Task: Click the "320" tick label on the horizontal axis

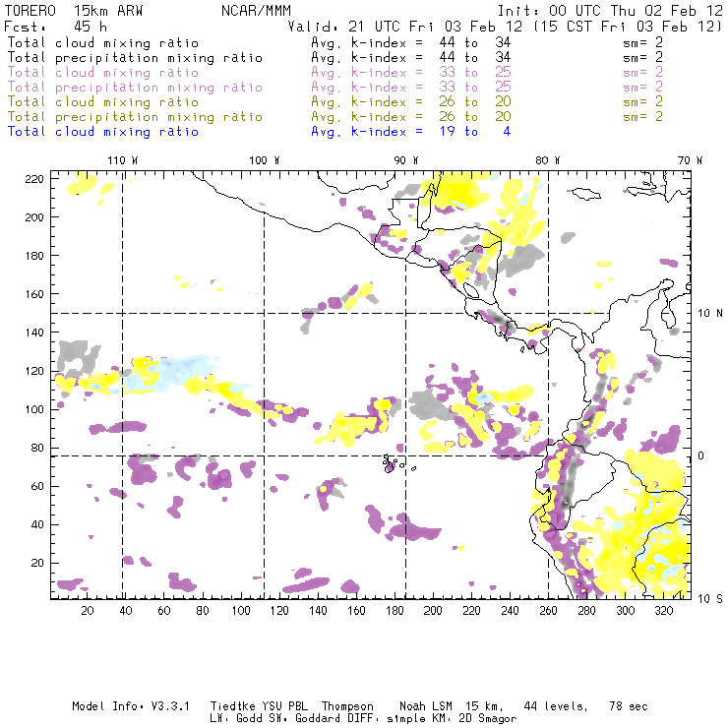Action: coord(663,611)
